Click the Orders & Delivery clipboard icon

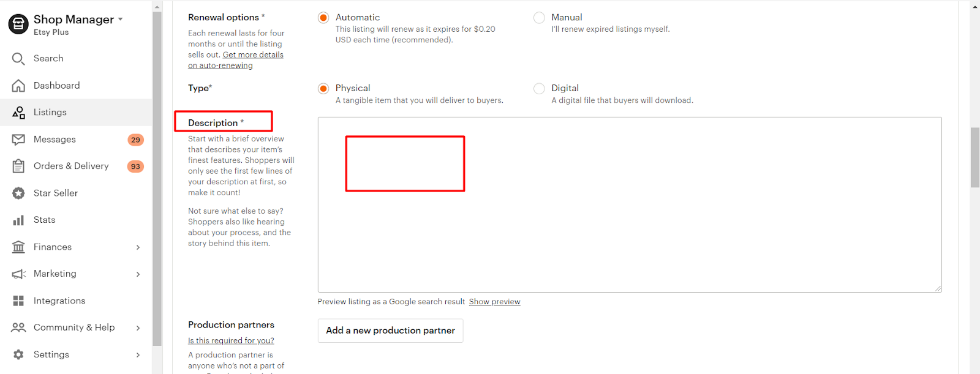coord(18,166)
